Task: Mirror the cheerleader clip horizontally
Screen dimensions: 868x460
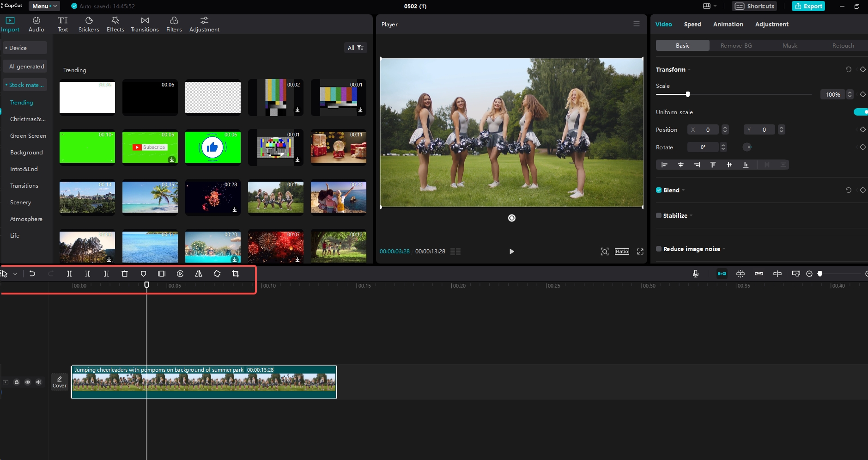Action: click(x=199, y=274)
